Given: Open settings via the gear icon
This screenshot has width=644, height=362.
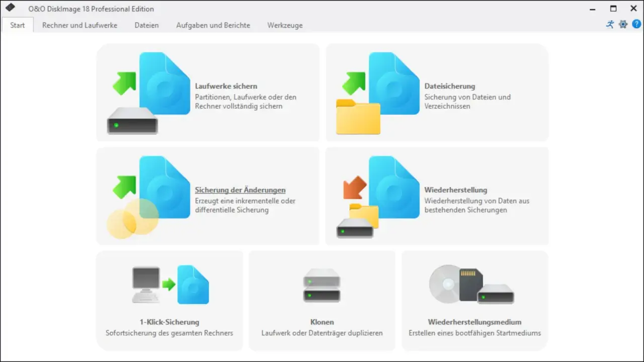Looking at the screenshot, I should [623, 24].
